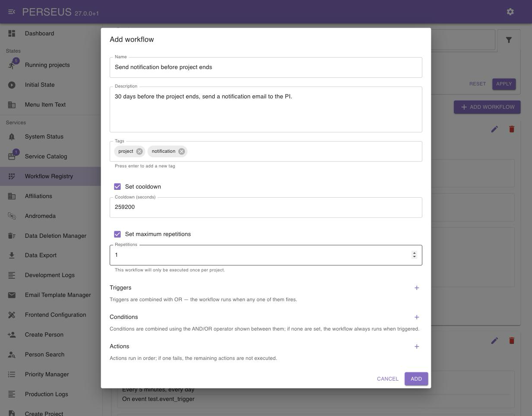Edit first workflow with pencil icon
This screenshot has width=532, height=416.
coord(494,129)
